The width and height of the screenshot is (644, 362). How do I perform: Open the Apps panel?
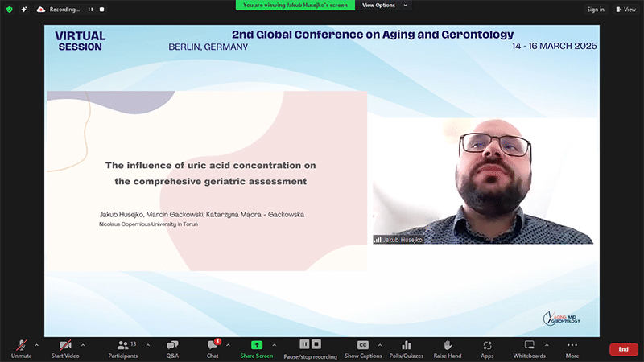coord(487,346)
